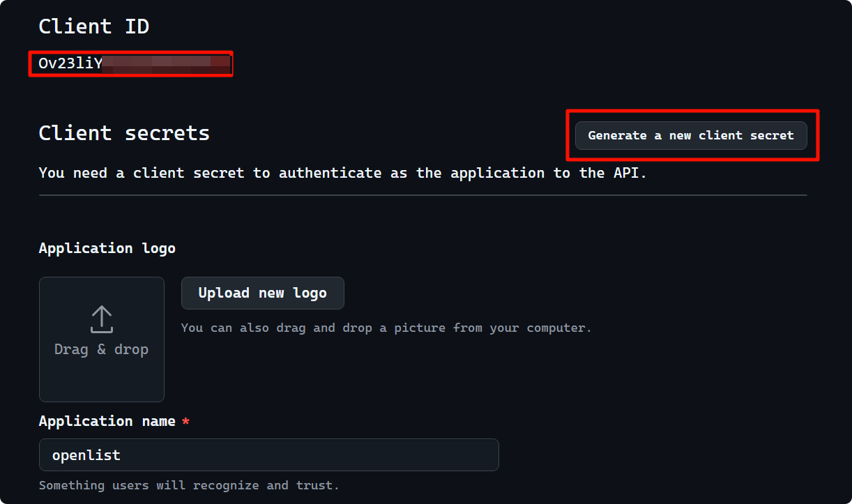Click the Client ID heading
Image resolution: width=852 pixels, height=504 pixels.
(94, 26)
